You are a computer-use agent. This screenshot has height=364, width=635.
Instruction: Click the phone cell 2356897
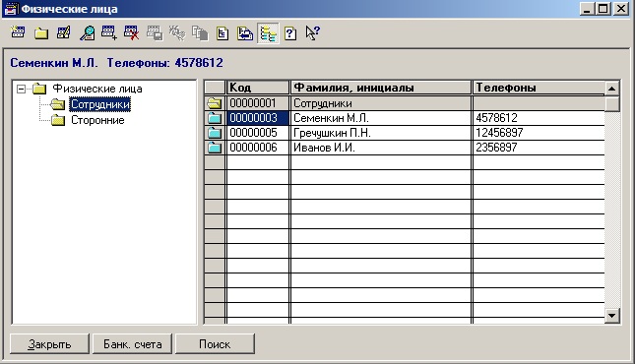[539, 148]
